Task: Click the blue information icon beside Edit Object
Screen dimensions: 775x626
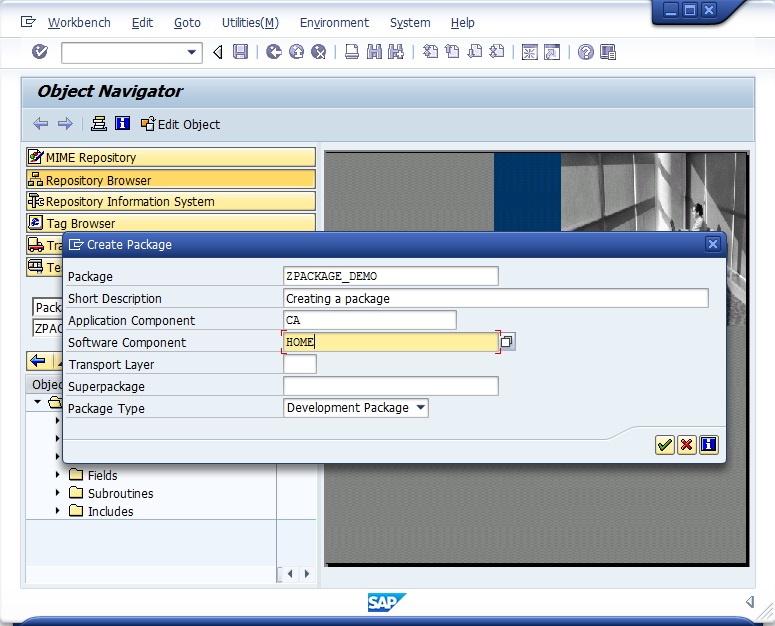Action: [x=122, y=123]
